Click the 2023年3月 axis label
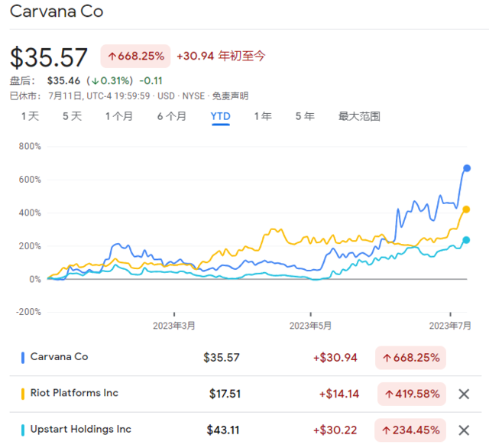This screenshot has width=489, height=448. 174,326
